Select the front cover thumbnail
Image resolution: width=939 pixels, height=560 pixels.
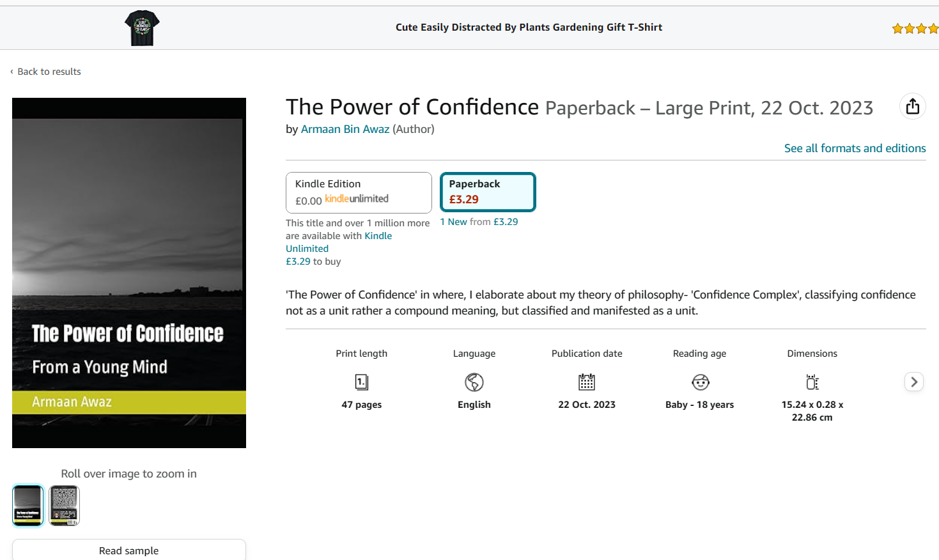click(x=28, y=506)
